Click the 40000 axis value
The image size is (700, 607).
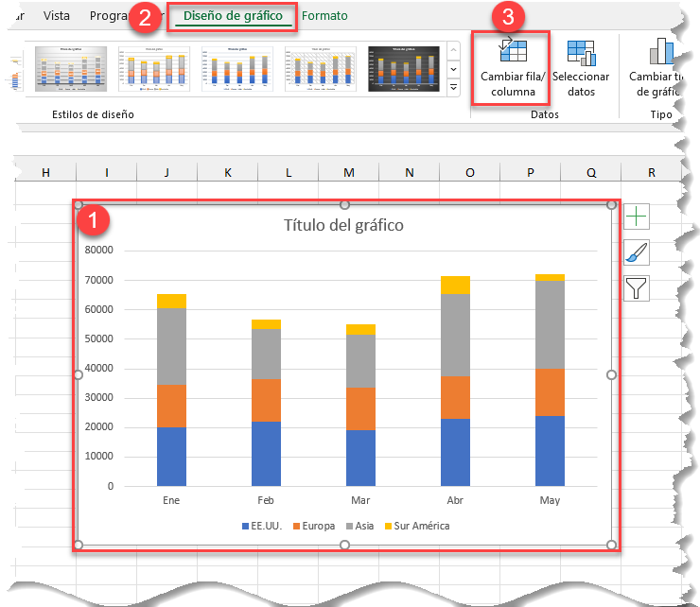point(99,368)
